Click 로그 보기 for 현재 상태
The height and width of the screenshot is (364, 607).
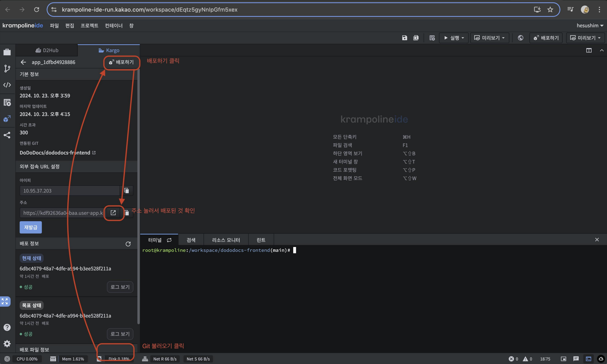pyautogui.click(x=120, y=287)
